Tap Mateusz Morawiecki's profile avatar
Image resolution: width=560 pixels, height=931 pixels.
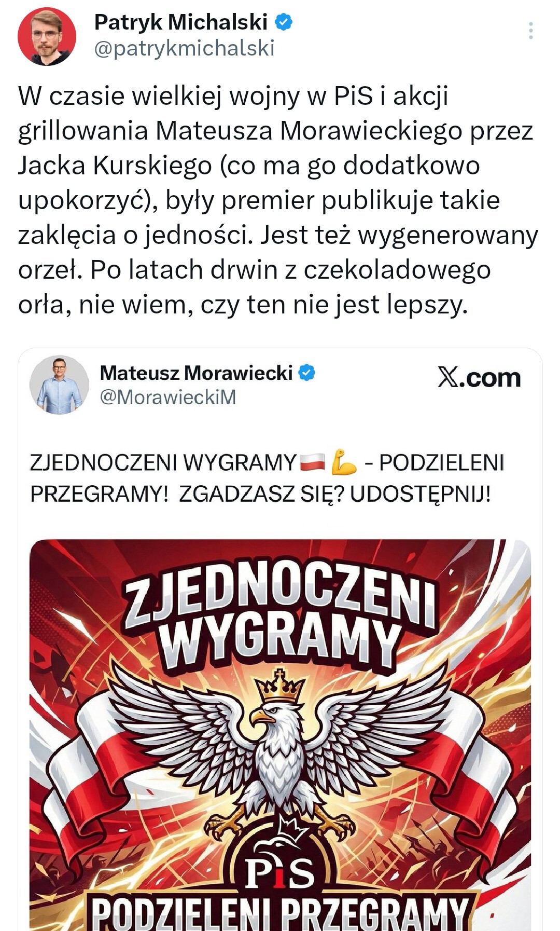59,385
